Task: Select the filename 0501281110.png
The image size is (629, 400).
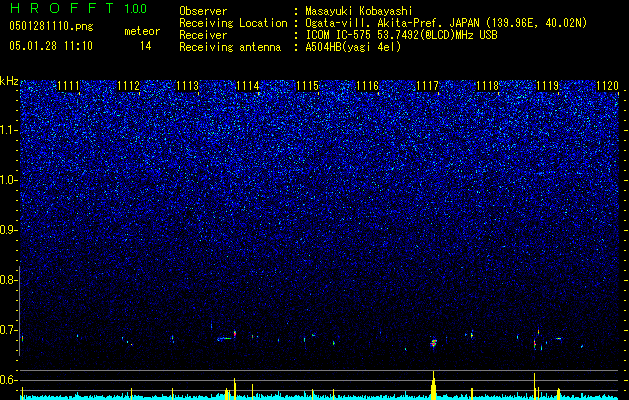Action: click(51, 27)
